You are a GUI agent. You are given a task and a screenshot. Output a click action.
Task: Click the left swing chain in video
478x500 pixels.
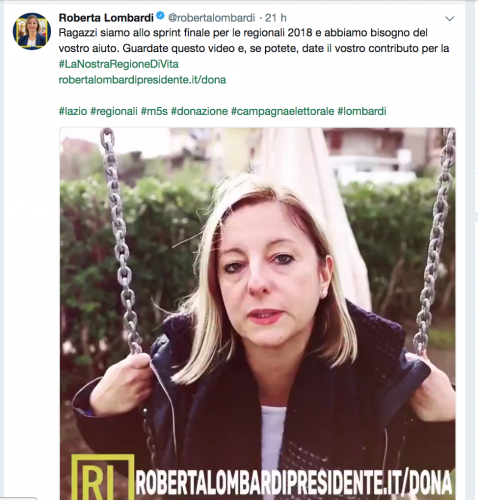click(120, 242)
